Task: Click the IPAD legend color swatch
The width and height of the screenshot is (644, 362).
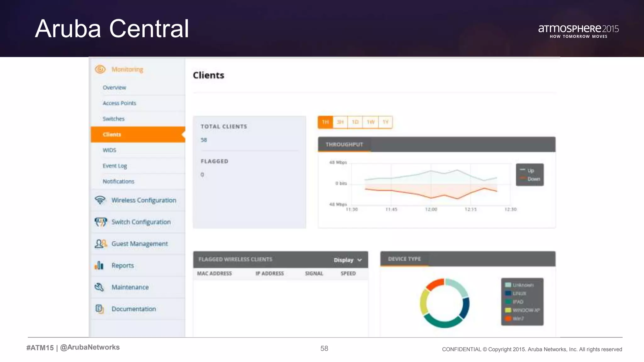Action: [x=508, y=302]
